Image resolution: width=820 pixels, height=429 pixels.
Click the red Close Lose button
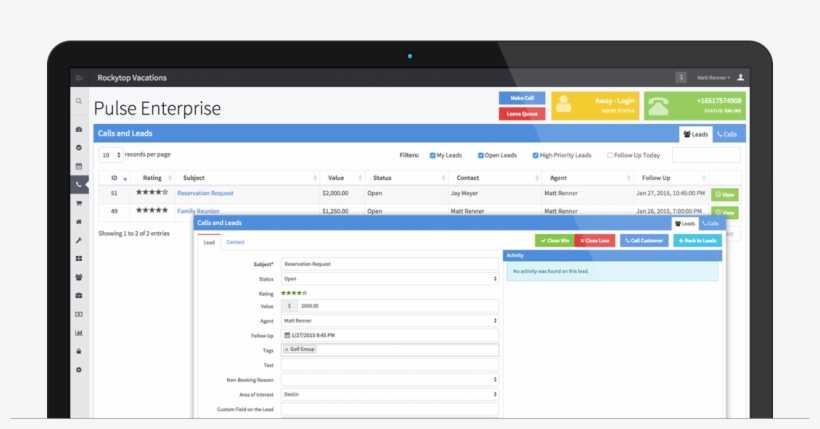click(x=595, y=241)
